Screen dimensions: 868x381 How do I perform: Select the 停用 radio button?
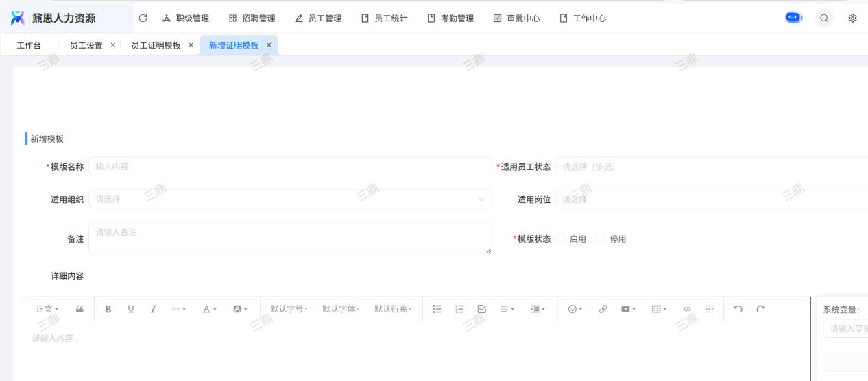[601, 239]
